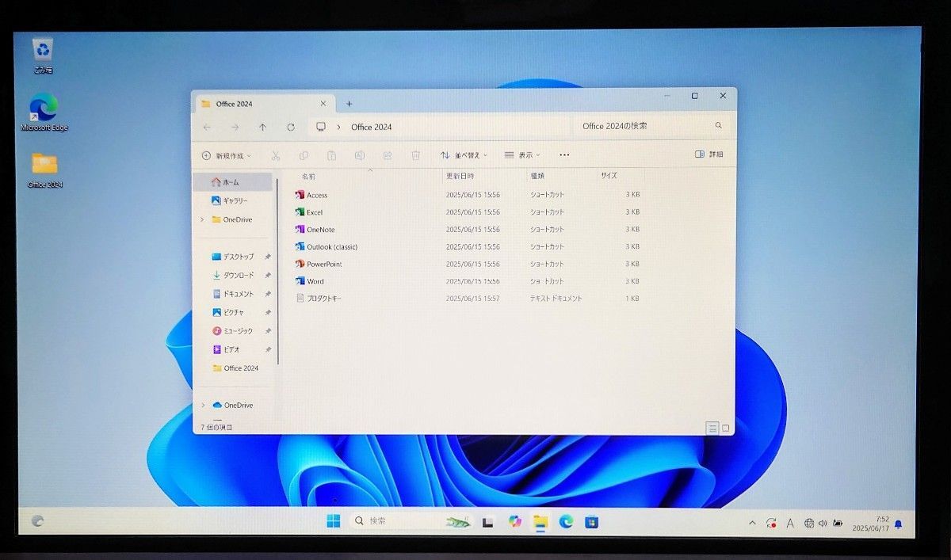Screen dimensions: 951x560
Task: Open the see-more menu with the ellipsis
Action: (563, 154)
